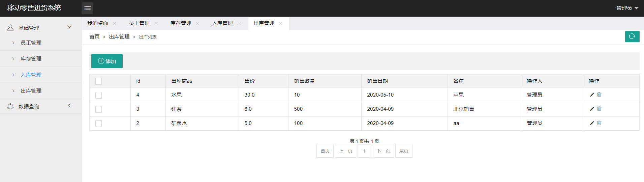Close the 出库管理 tab

click(x=280, y=23)
